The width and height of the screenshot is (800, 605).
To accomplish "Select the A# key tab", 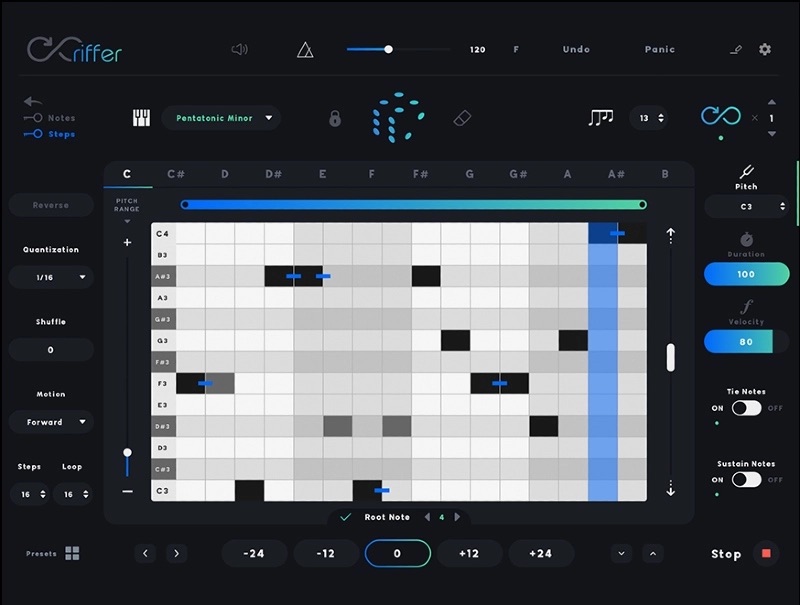I will pos(616,174).
